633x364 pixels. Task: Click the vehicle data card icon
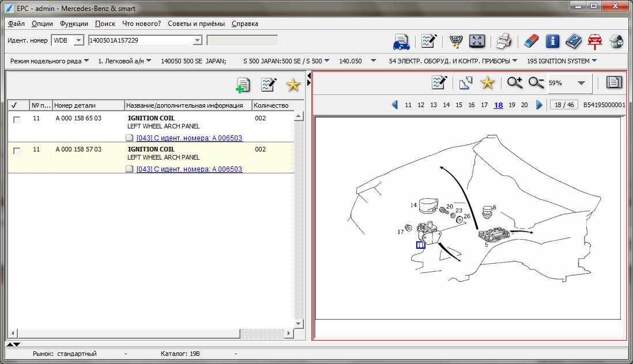(x=401, y=41)
